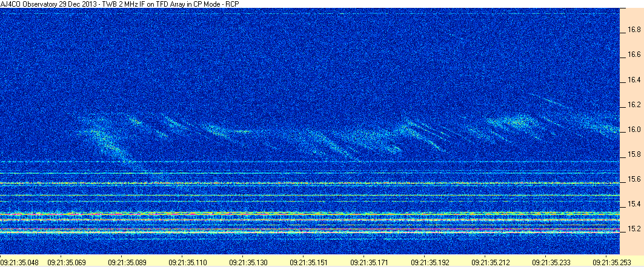Click the 09:21:35.192 time label
The image size is (644, 267).
[430, 262]
